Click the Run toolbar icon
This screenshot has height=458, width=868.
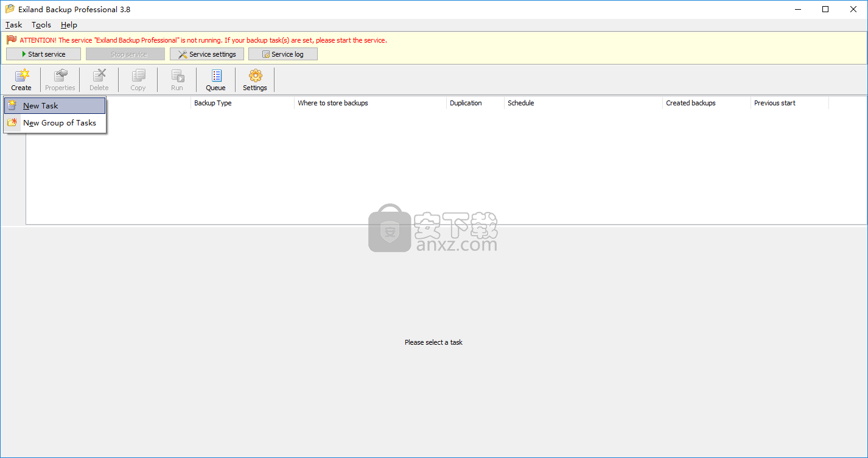177,80
